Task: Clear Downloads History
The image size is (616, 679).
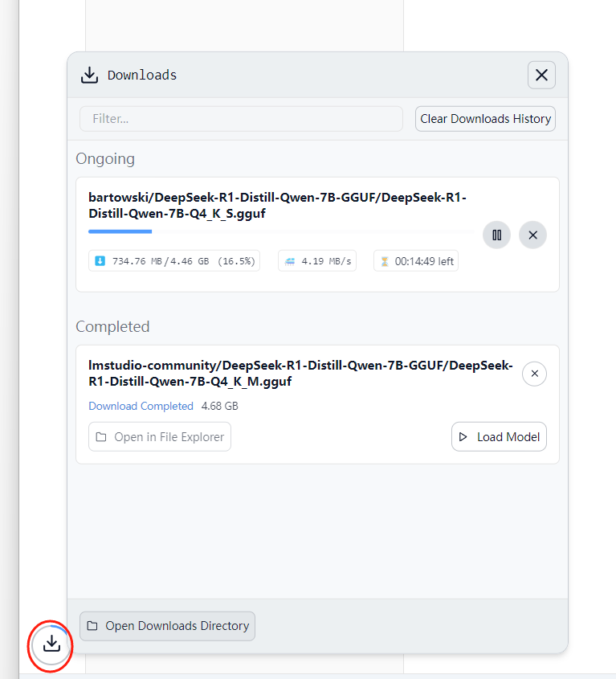Action: [x=485, y=119]
